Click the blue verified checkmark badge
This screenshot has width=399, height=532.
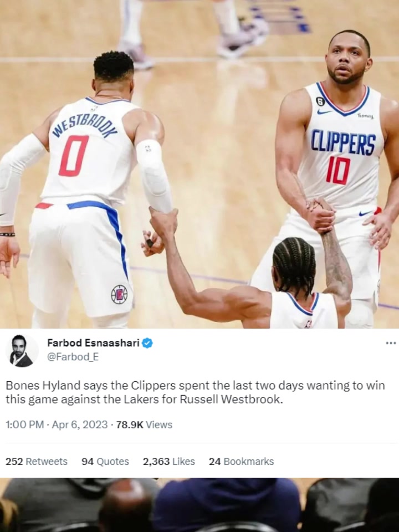[x=147, y=343]
